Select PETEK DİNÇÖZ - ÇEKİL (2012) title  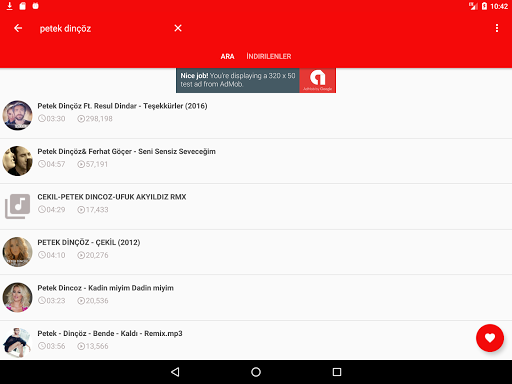point(89,242)
